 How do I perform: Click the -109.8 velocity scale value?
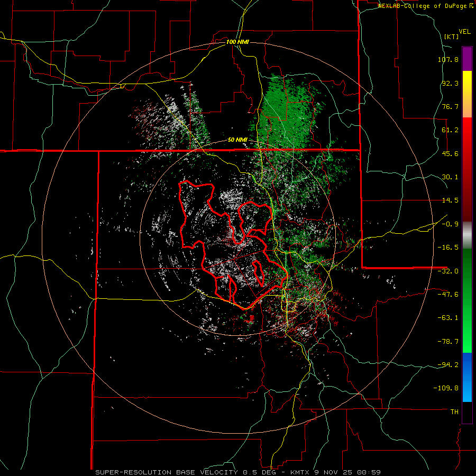point(446,388)
